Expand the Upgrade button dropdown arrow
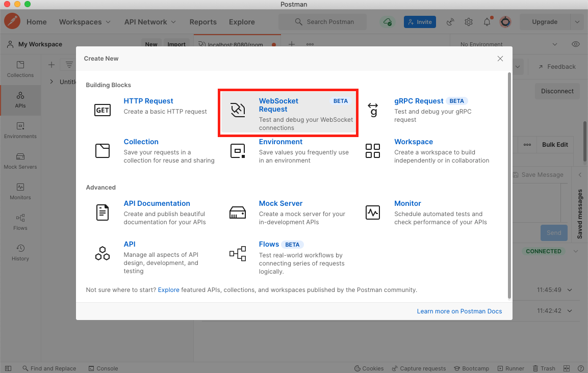The image size is (588, 373). click(577, 21)
